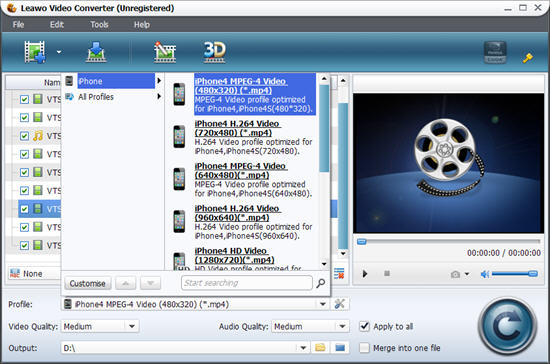
Task: Click the music note file icon
Action: click(38, 135)
